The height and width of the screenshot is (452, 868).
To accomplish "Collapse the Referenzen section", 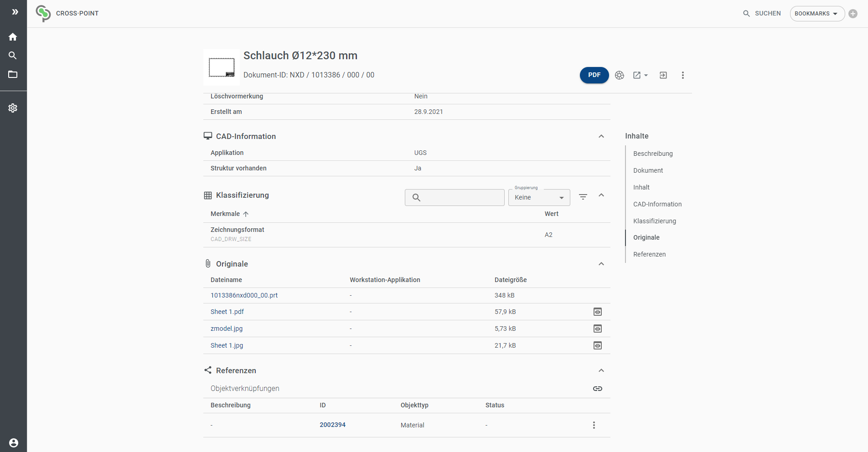I will [601, 370].
